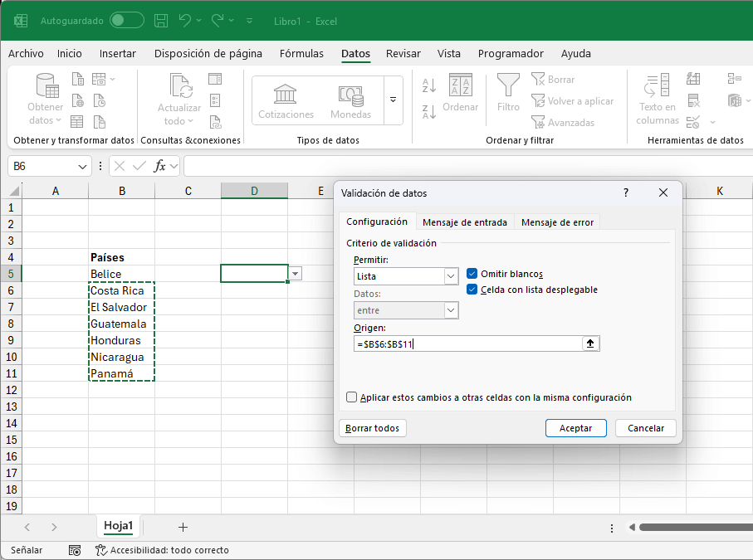The width and height of the screenshot is (753, 560).
Task: Open the Ayuda ribbon tab
Action: (576, 53)
